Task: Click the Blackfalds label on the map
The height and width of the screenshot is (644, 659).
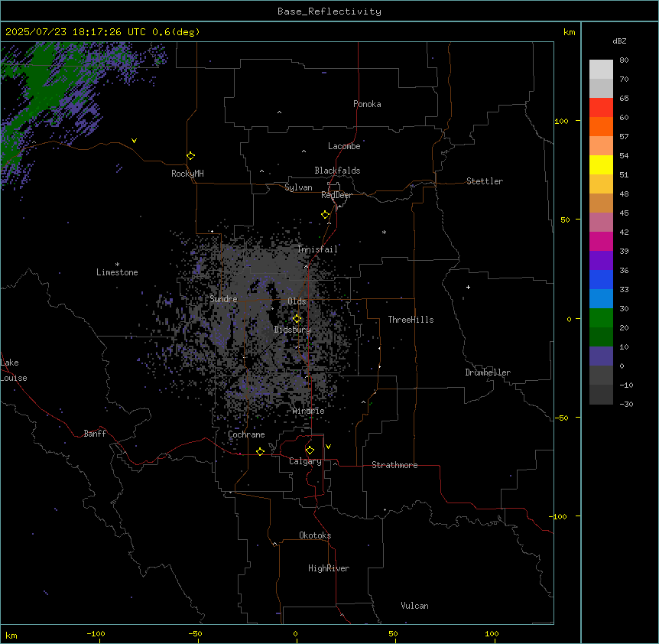Action: (x=337, y=171)
